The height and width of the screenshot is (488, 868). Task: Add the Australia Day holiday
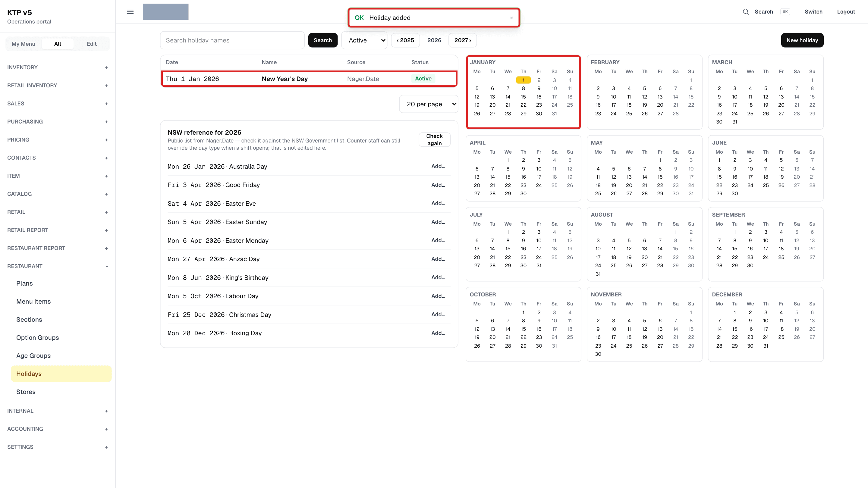pyautogui.click(x=438, y=166)
